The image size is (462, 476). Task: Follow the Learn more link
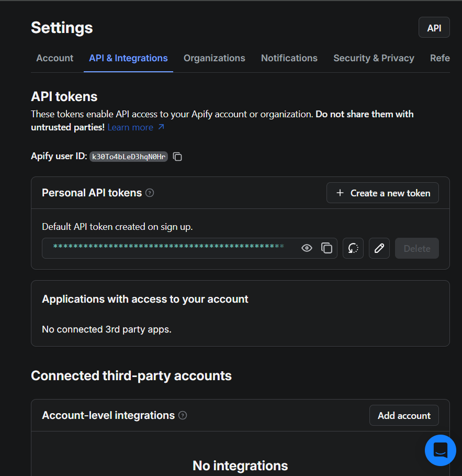coord(136,127)
